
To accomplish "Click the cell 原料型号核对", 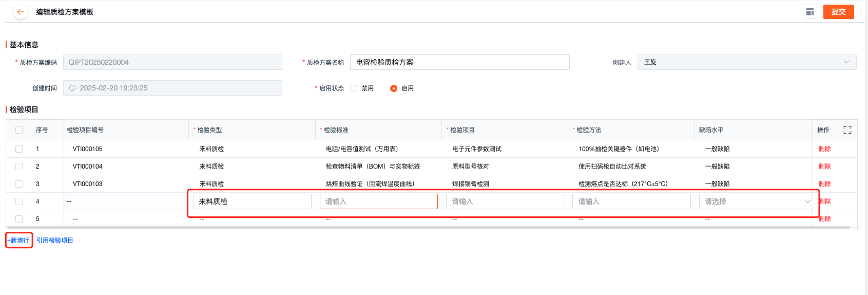I will click(x=471, y=167).
